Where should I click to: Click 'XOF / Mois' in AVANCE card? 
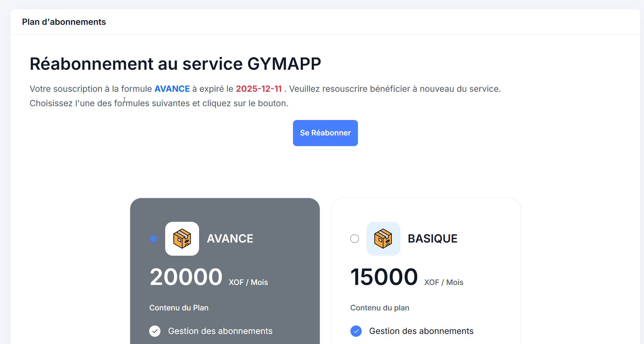(248, 282)
